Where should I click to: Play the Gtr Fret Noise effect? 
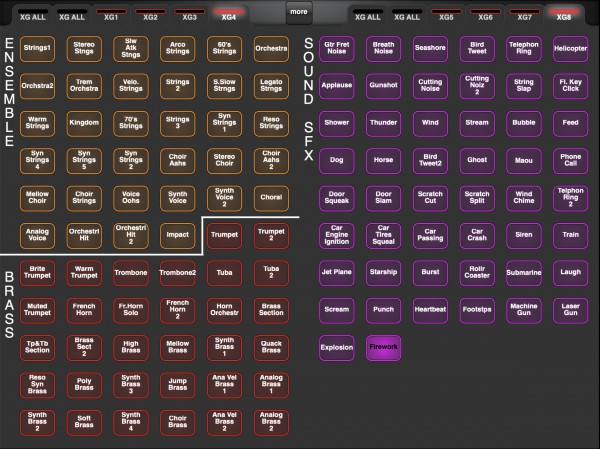[x=337, y=49]
